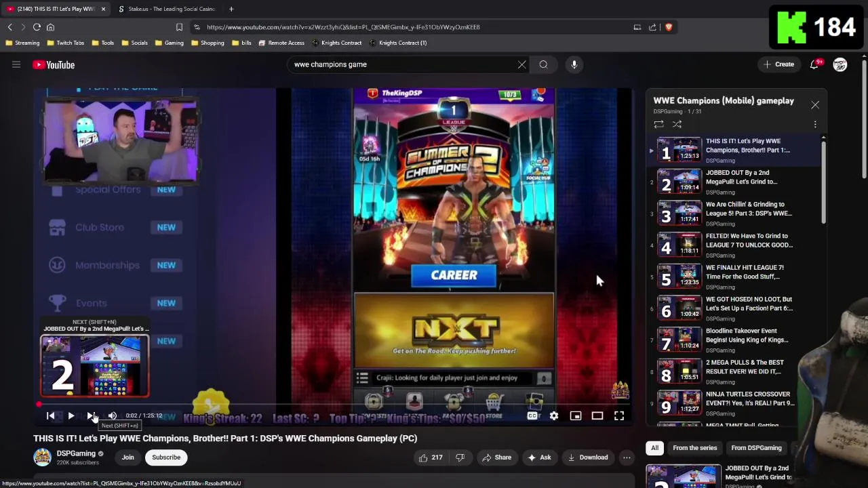The height and width of the screenshot is (488, 868).
Task: Download the video
Action: coord(588,457)
